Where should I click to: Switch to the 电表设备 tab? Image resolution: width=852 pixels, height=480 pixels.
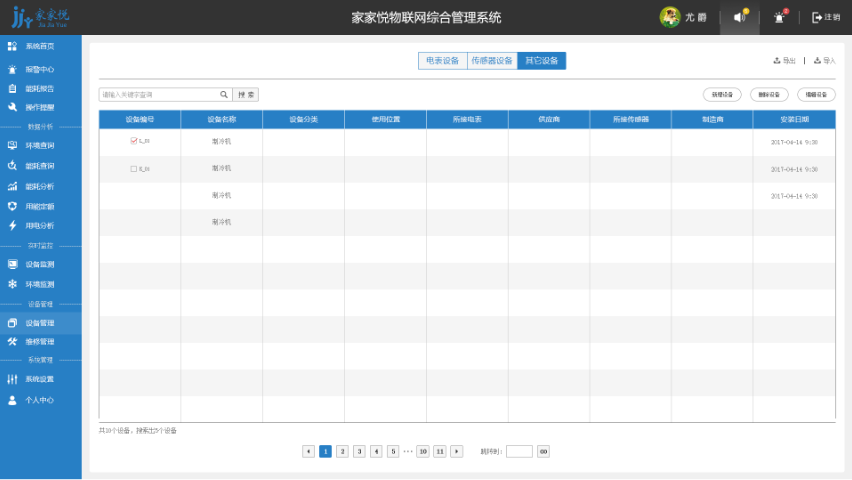tap(442, 61)
